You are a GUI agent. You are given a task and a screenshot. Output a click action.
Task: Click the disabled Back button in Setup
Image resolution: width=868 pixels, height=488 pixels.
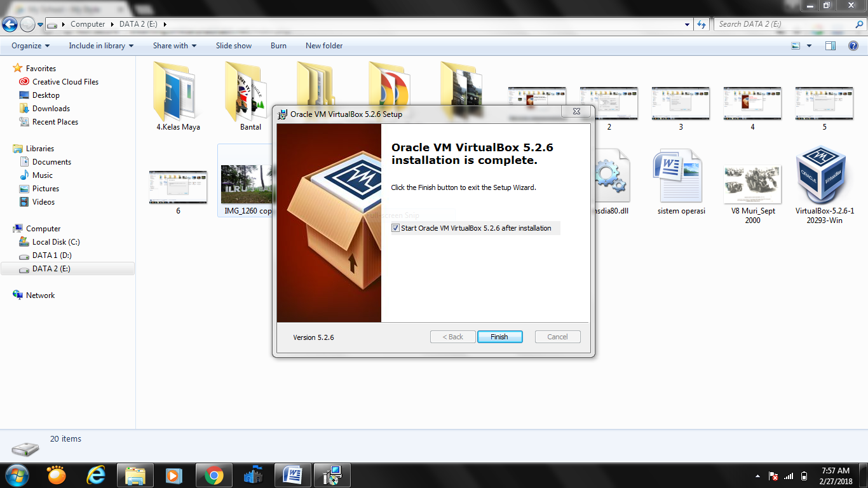coord(452,337)
